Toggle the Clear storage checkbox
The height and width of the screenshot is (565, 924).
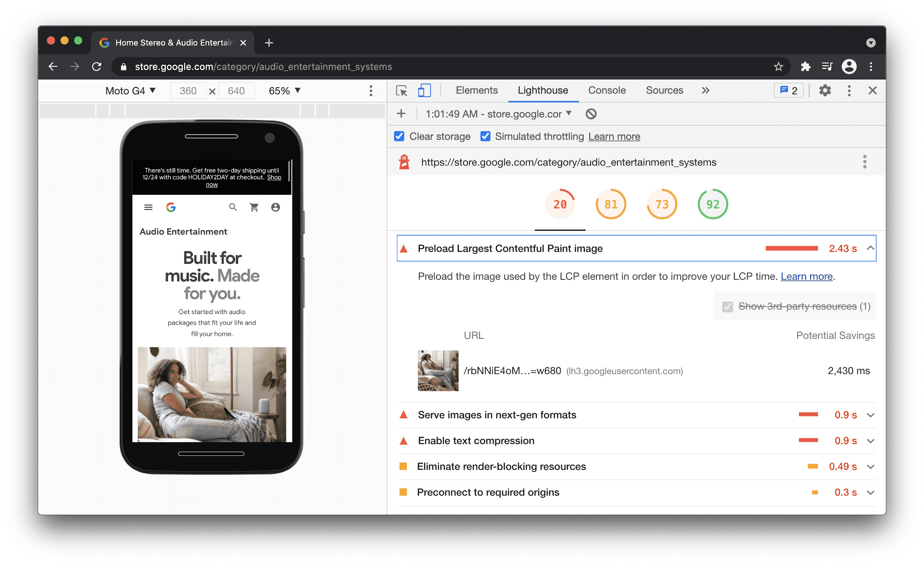[x=399, y=137]
